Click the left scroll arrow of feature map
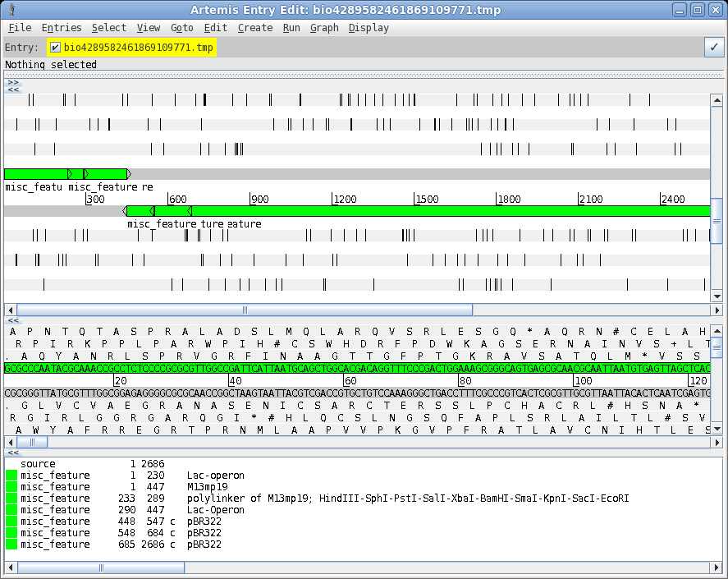The width and height of the screenshot is (728, 579). coord(11,310)
